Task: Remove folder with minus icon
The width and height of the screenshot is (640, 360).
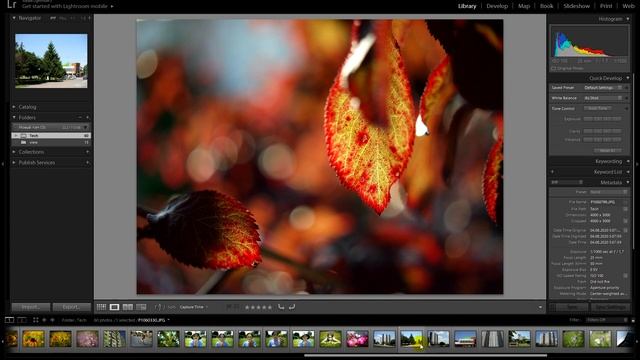Action: [x=80, y=118]
